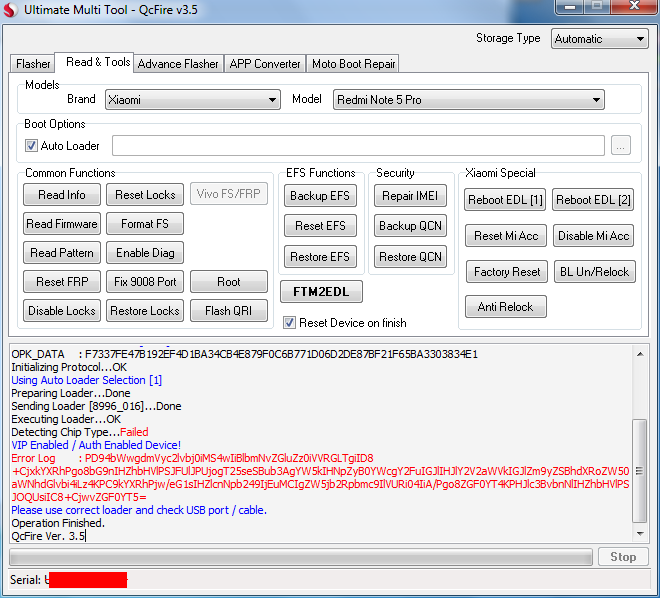
Task: Click the Reset EFS button
Action: coord(320,226)
